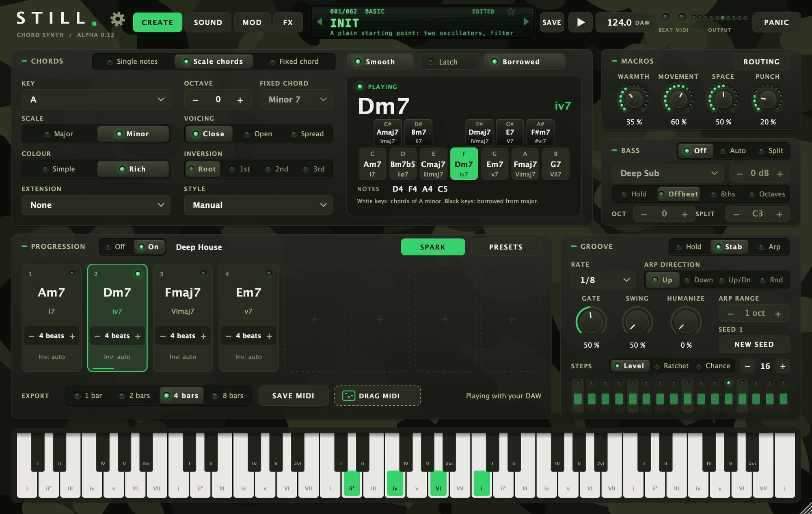Image resolution: width=812 pixels, height=514 pixels.
Task: Add beats to the Am7 progression slot
Action: pyautogui.click(x=72, y=336)
